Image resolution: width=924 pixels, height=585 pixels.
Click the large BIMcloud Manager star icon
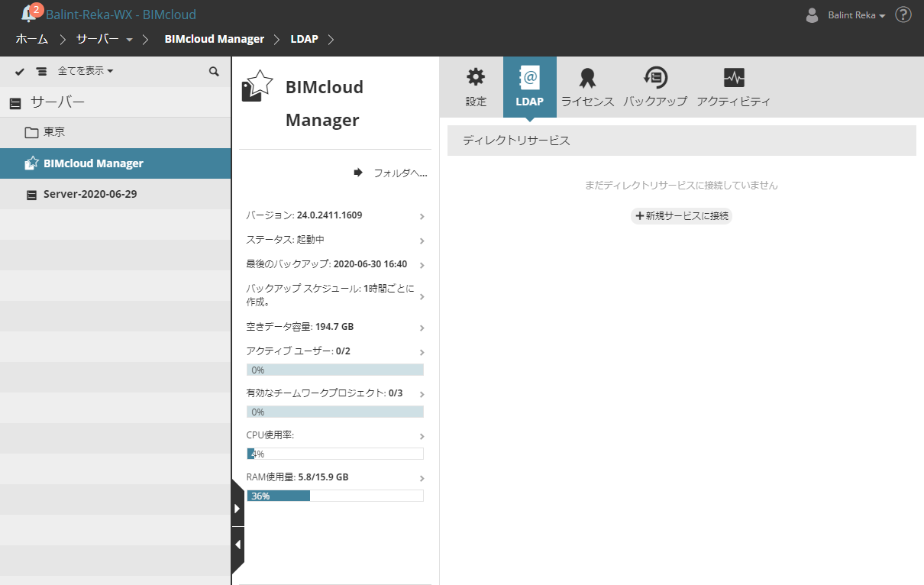click(x=257, y=86)
